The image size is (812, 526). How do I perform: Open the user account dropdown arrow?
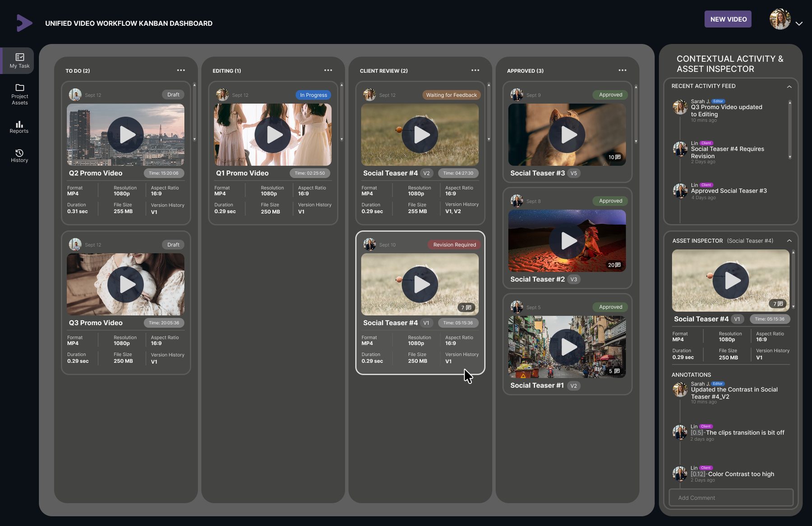coord(799,23)
